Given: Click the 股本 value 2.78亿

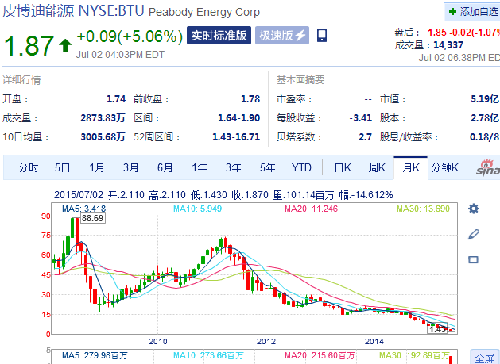Looking at the screenshot, I should [485, 118].
